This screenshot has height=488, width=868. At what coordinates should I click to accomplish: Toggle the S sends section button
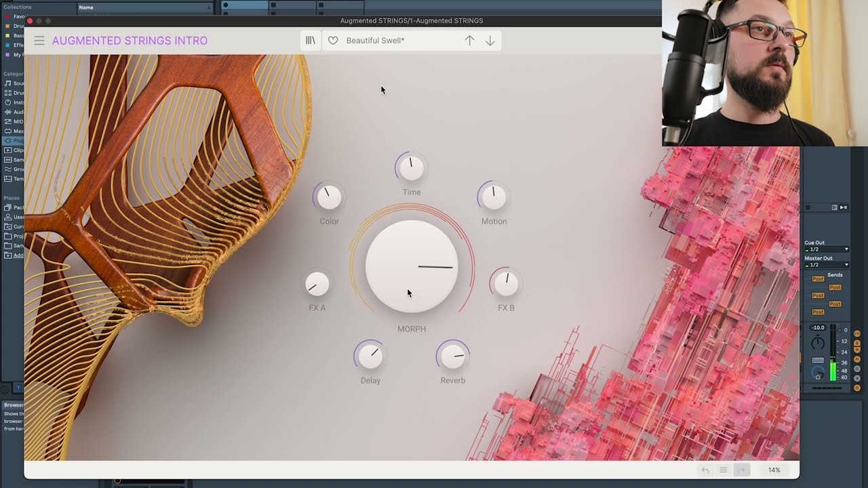click(857, 343)
